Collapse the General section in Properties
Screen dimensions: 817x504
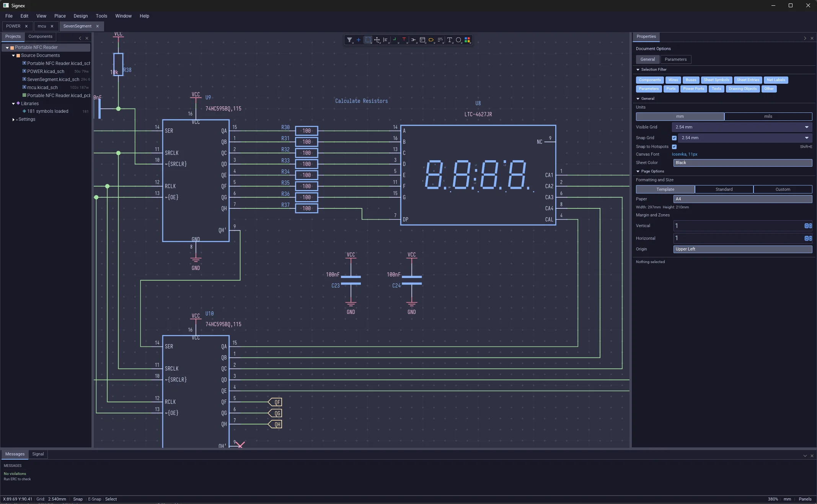click(638, 99)
